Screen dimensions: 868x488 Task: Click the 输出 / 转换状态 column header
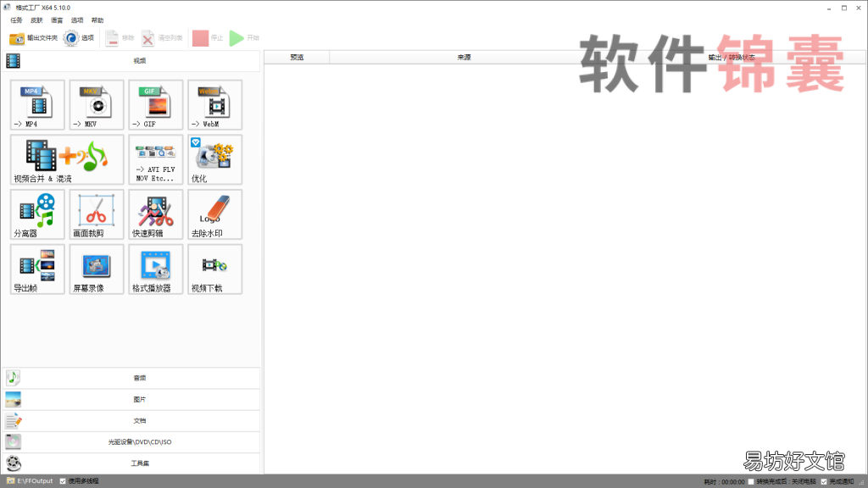coord(732,58)
